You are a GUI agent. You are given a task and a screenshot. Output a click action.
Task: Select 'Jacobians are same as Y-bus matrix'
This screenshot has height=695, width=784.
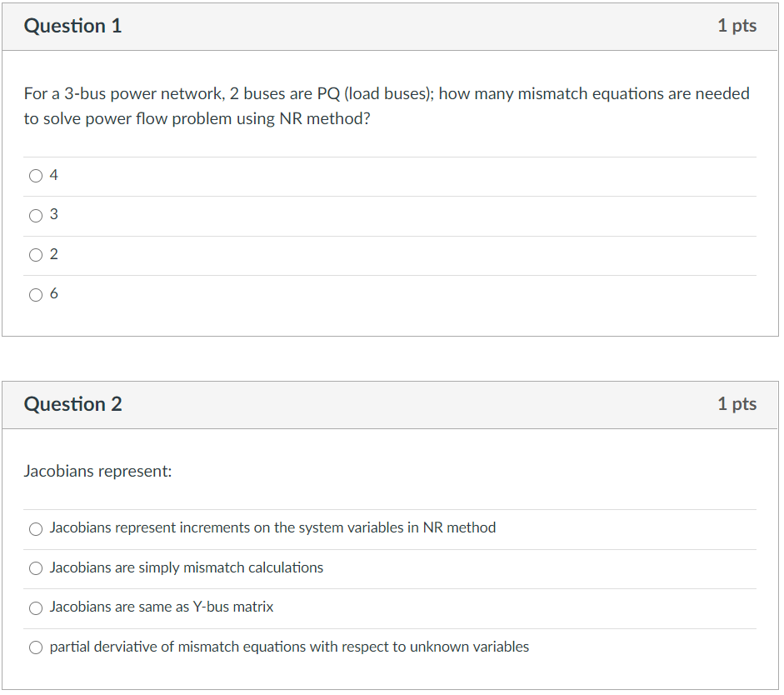(x=36, y=607)
